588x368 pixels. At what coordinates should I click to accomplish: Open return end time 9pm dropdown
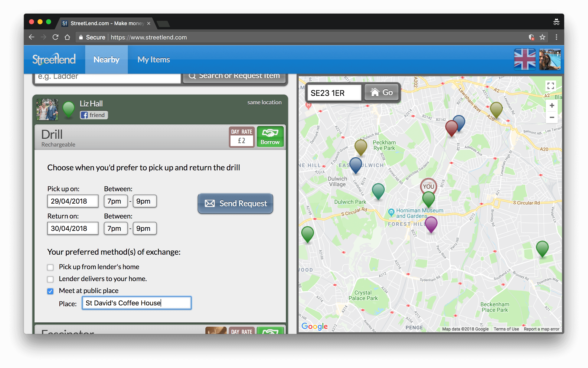[x=145, y=229]
